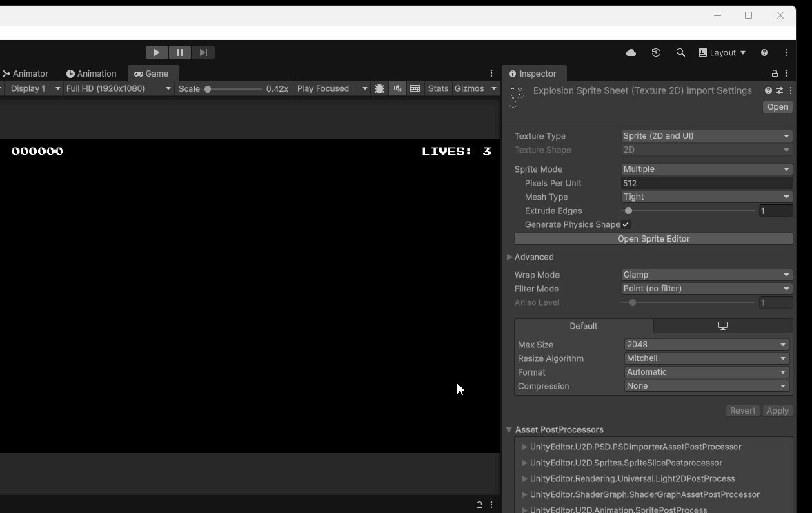Open the Full HD (1920x1080) resolution dropdown
Viewport: 812px width, 513px height.
coord(119,88)
